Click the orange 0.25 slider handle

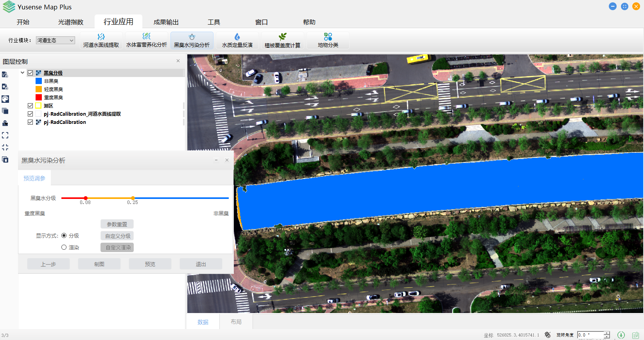pyautogui.click(x=133, y=198)
